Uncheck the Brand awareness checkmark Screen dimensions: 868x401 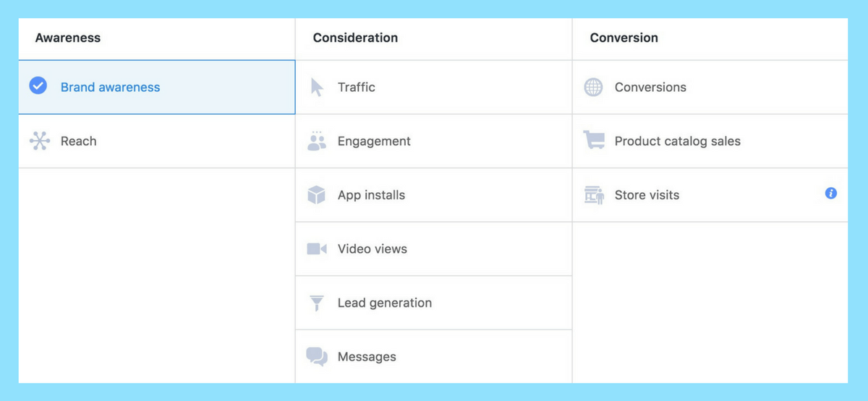38,87
